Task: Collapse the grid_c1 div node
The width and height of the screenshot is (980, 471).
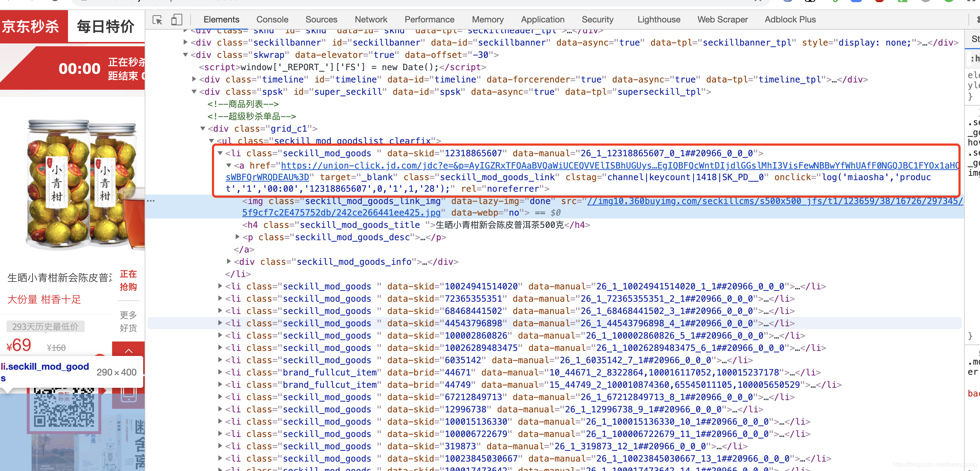Action: pyautogui.click(x=203, y=128)
